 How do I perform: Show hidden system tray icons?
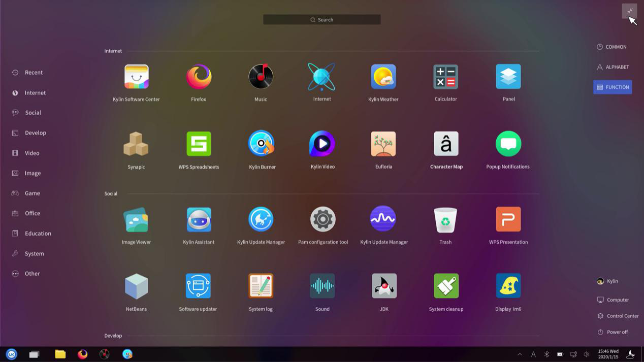[520, 354]
